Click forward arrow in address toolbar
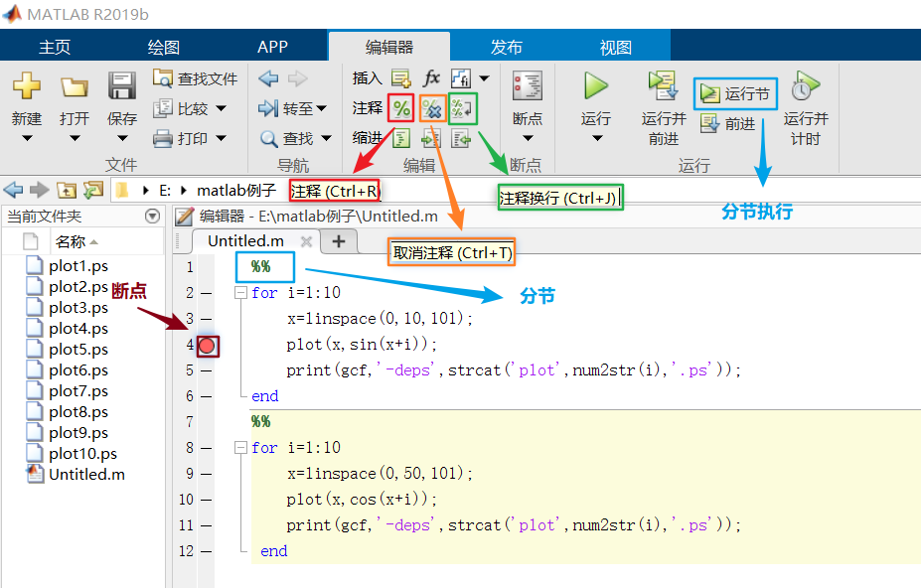The width and height of the screenshot is (921, 588). click(x=40, y=190)
